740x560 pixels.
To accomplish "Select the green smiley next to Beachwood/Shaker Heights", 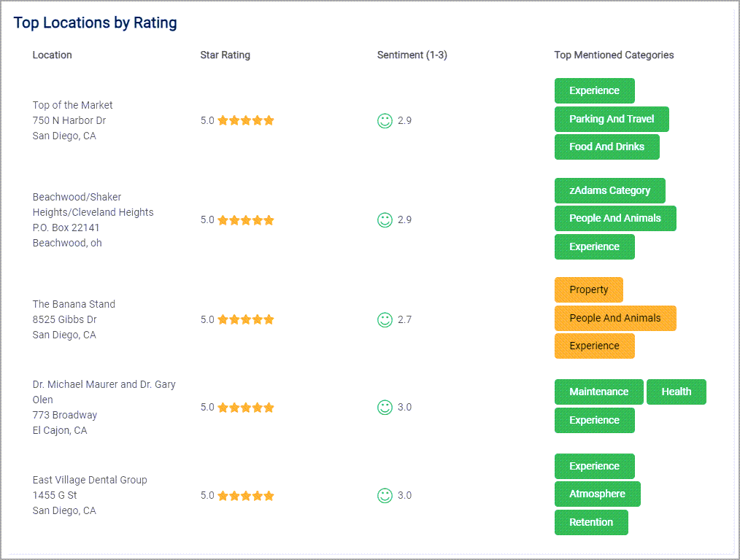I will coord(385,219).
